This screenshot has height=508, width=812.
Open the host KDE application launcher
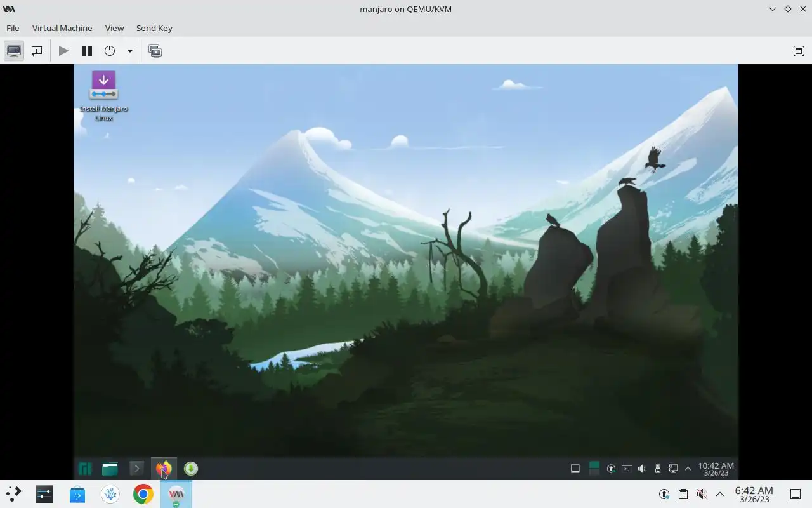13,494
